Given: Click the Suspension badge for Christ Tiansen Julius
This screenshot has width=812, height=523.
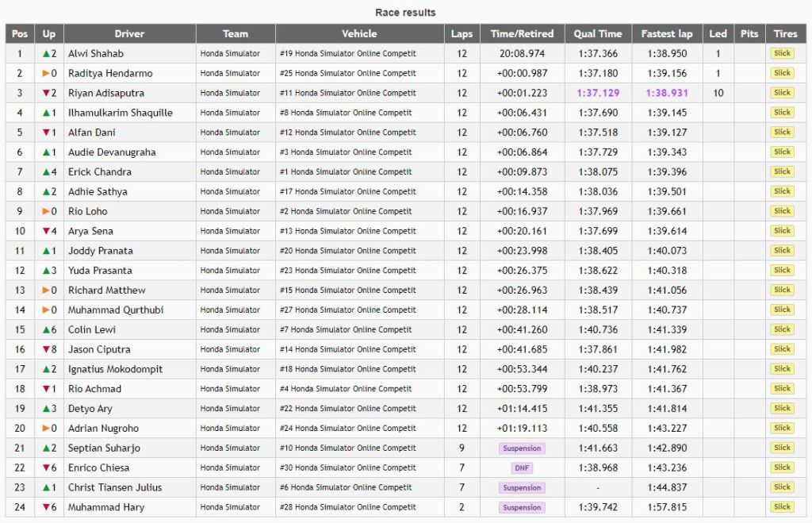Looking at the screenshot, I should [x=522, y=488].
